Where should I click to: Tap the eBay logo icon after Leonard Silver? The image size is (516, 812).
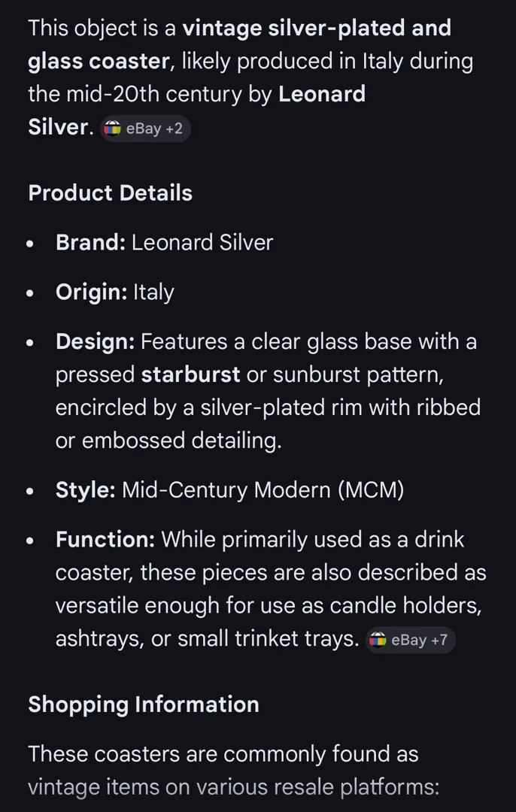coord(112,129)
